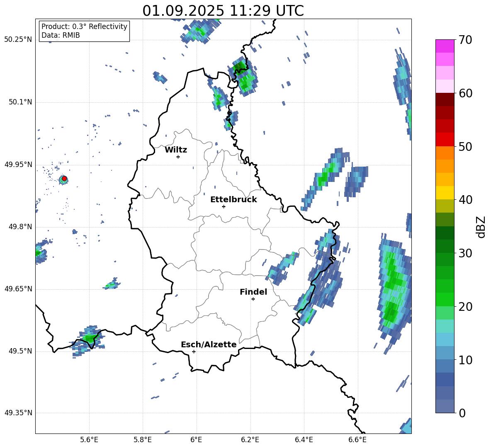Click the Wiltz station cross marker
This screenshot has height=448, width=491.
[x=178, y=157]
